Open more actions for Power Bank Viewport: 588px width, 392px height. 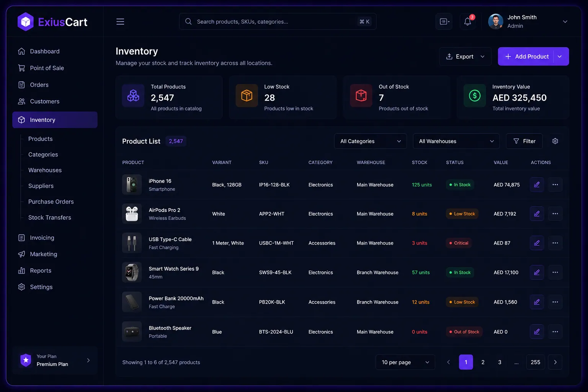(555, 302)
